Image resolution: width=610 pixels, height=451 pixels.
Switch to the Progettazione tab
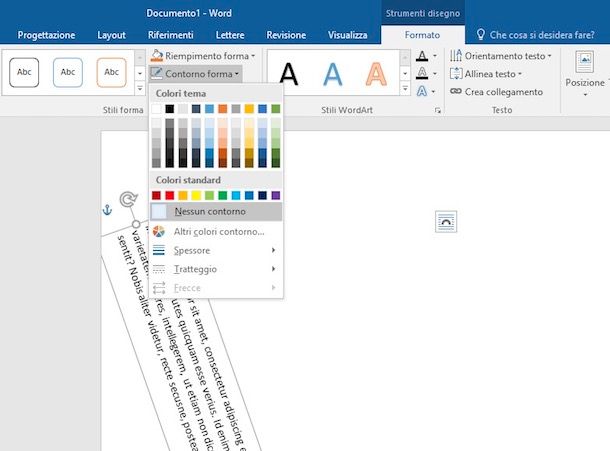click(46, 35)
